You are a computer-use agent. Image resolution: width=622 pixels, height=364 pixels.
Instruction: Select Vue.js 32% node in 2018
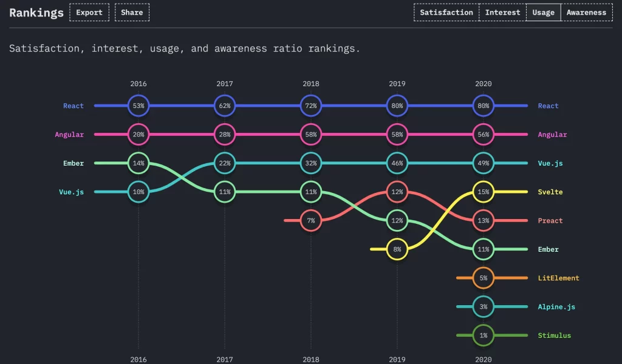tap(311, 163)
